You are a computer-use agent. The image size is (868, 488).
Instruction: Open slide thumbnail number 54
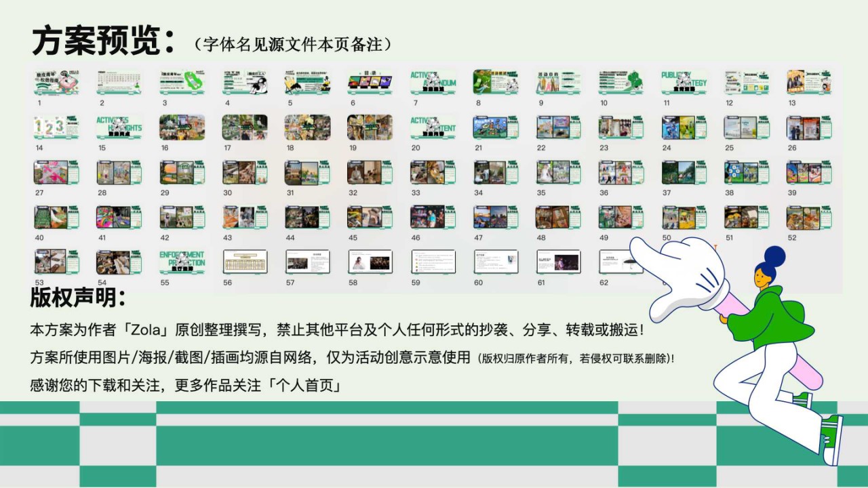tap(119, 262)
